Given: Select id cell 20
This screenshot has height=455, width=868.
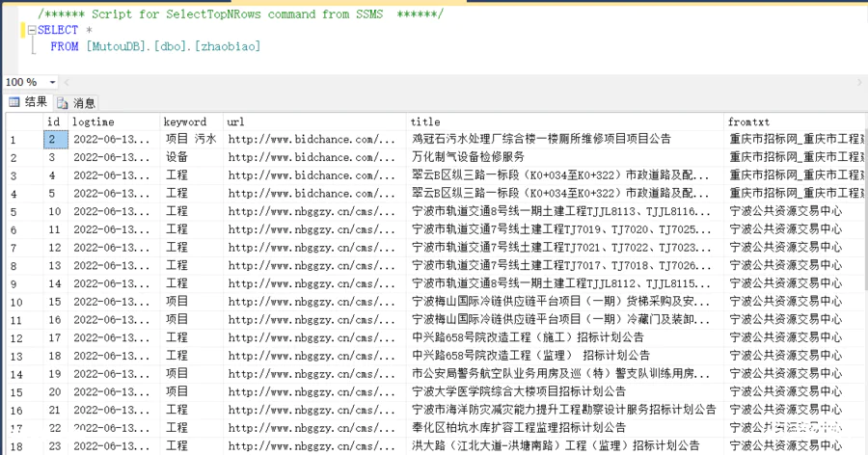Looking at the screenshot, I should click(x=55, y=392).
